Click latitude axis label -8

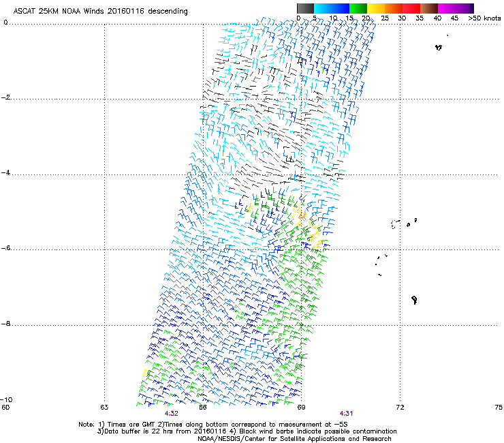(x=5, y=324)
